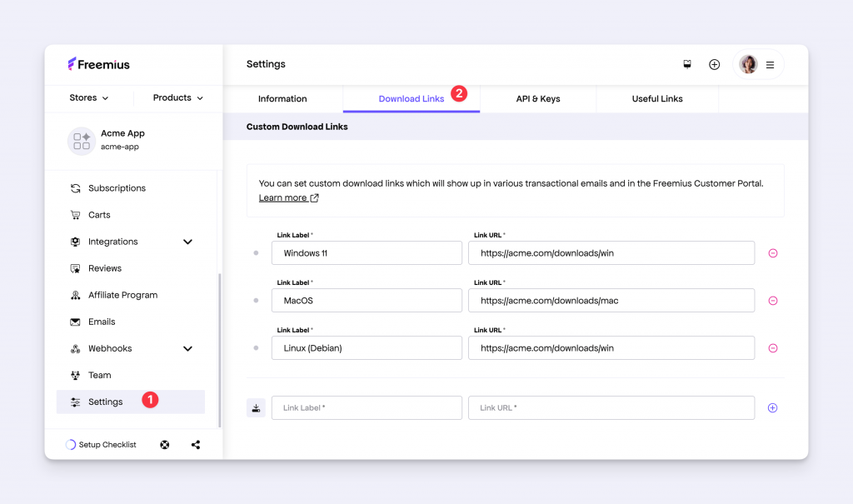The height and width of the screenshot is (504, 853).
Task: Click the Setup Checklist progress indicator
Action: pyautogui.click(x=70, y=444)
